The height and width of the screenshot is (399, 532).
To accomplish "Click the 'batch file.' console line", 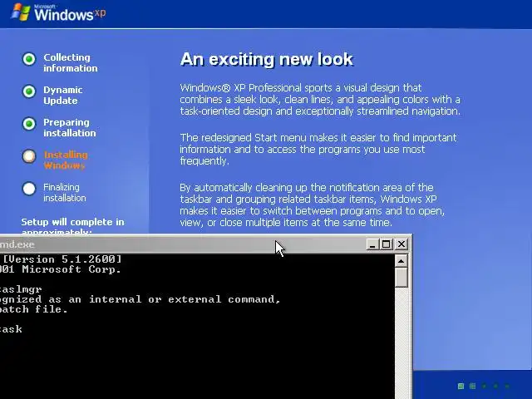I will pyautogui.click(x=33, y=309).
